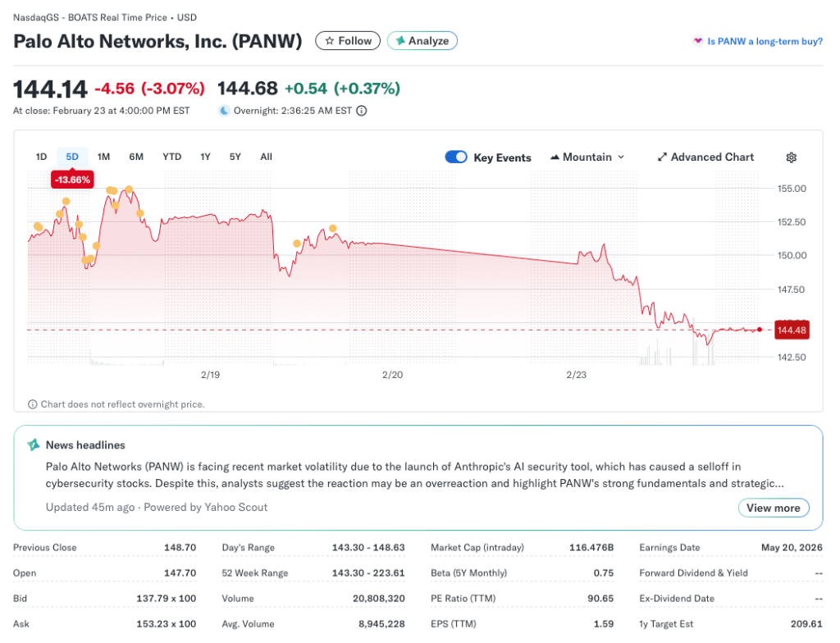Click the heart icon beside long-term buy
This screenshot has width=840, height=643.
(x=698, y=41)
